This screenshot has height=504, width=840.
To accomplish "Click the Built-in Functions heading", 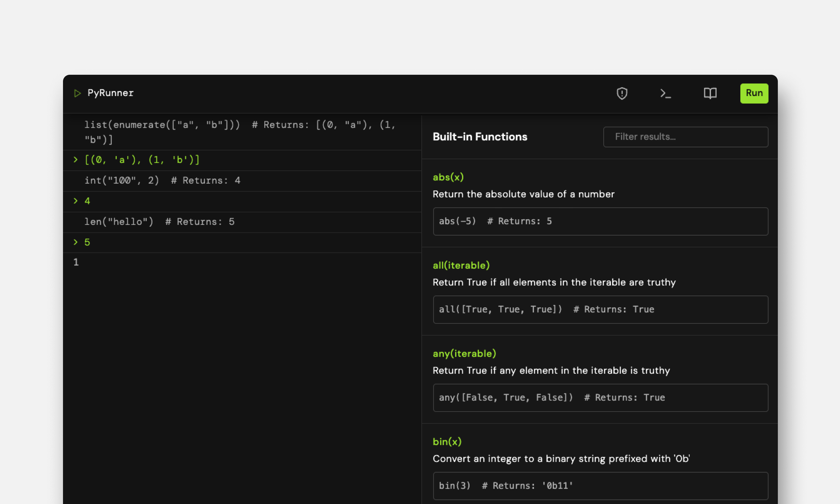I will [x=480, y=137].
